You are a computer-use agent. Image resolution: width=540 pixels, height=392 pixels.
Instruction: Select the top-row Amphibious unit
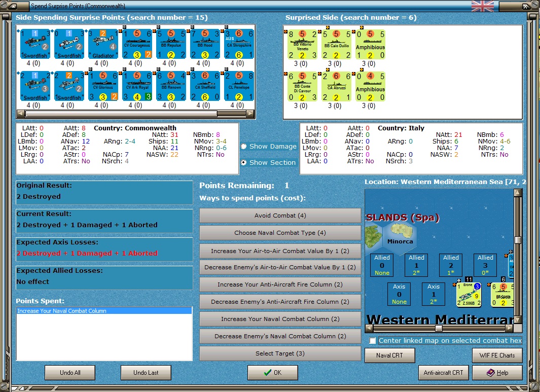[370, 45]
